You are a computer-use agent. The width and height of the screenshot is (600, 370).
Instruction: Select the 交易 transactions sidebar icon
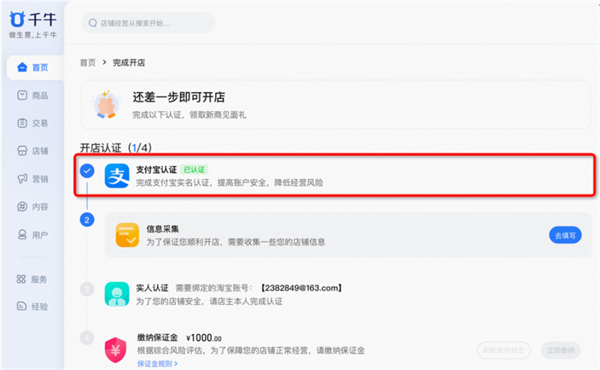click(x=22, y=123)
